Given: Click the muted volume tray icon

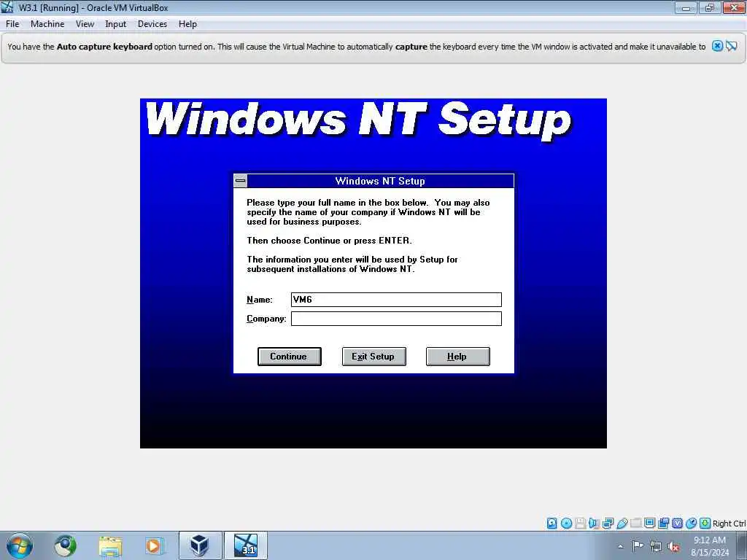Looking at the screenshot, I should [x=673, y=546].
